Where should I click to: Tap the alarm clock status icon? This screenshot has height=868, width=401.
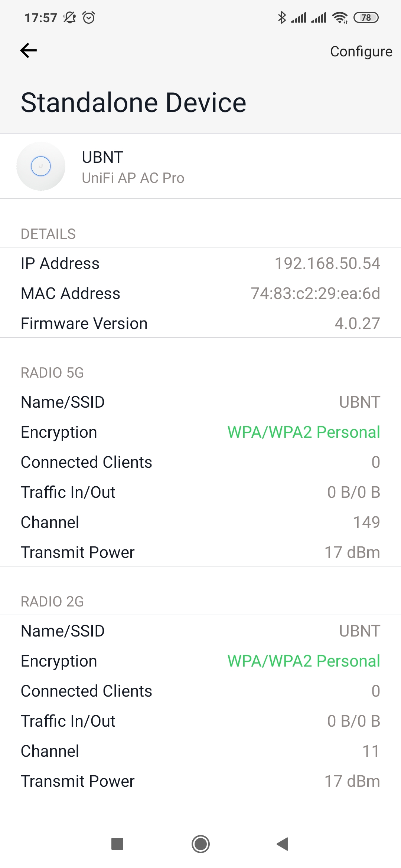[x=89, y=17]
